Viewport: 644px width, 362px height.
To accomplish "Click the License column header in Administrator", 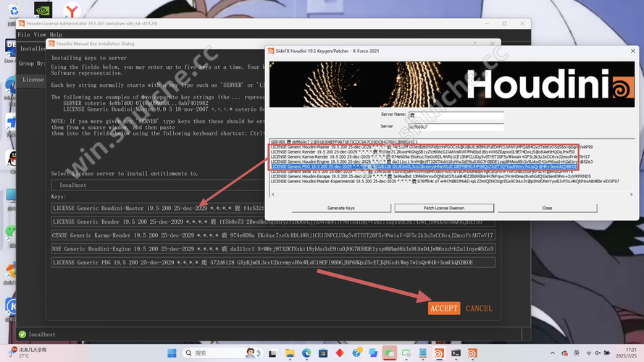I will coord(33,80).
